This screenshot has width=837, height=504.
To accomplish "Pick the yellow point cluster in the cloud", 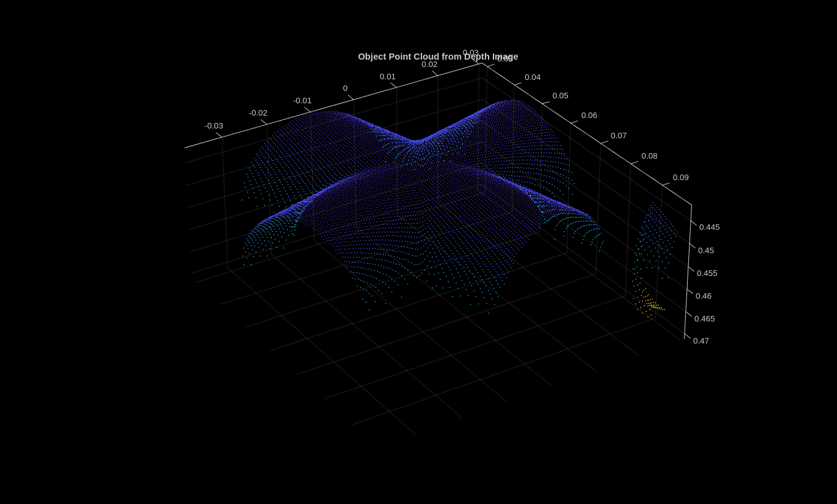I will coord(651,305).
